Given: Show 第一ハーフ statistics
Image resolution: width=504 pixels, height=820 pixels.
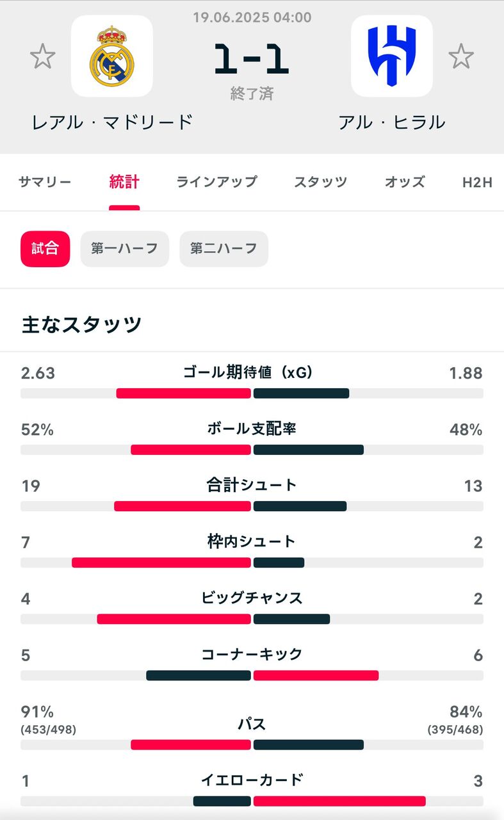Looking at the screenshot, I should (x=124, y=249).
